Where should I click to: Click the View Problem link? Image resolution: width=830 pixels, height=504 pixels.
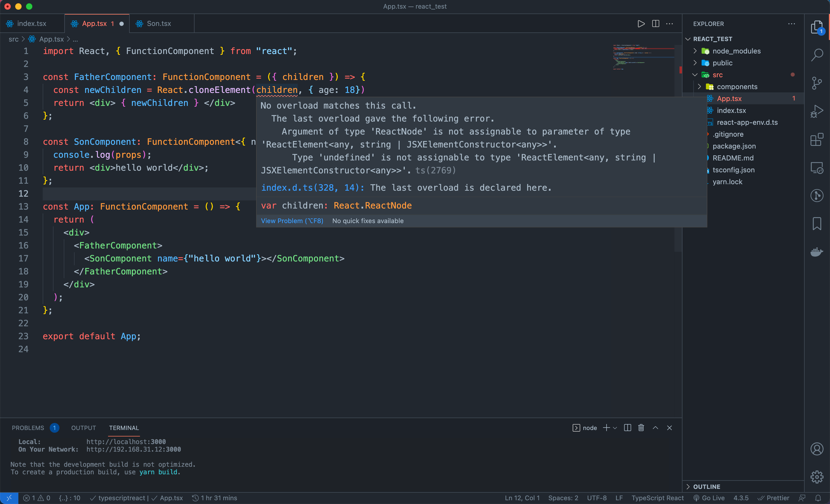coord(292,221)
